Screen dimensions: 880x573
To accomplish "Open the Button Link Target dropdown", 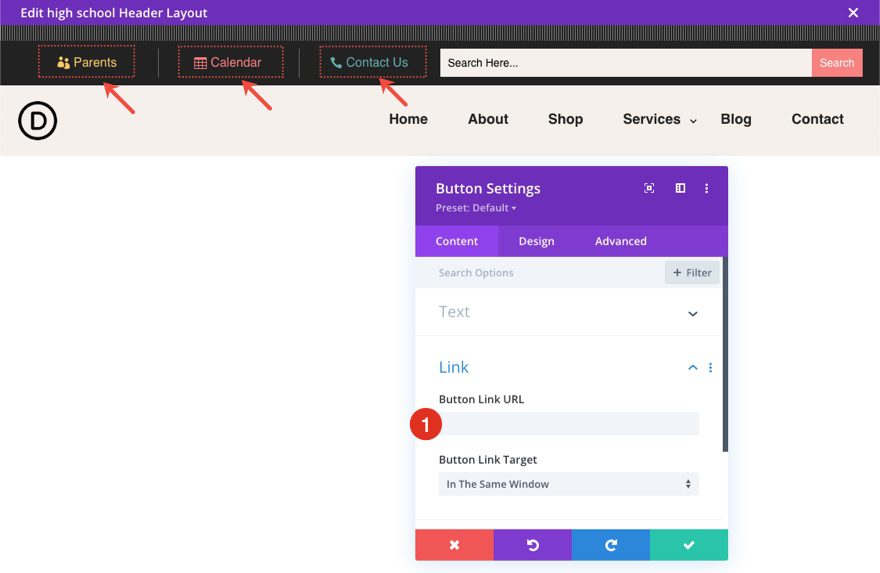I will 568,484.
